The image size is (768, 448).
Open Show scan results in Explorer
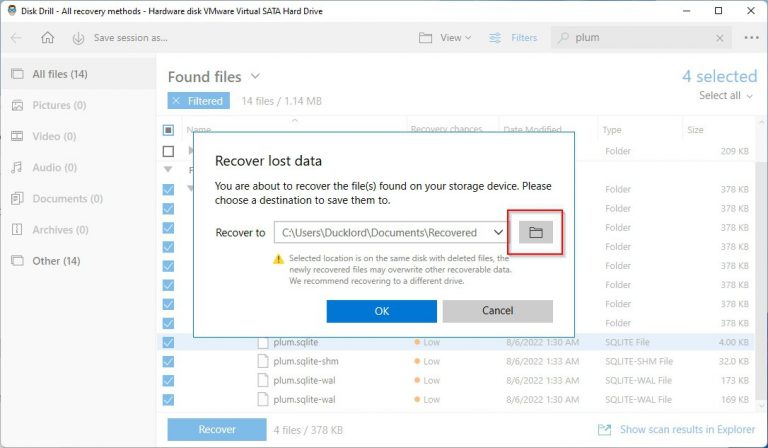click(x=687, y=429)
